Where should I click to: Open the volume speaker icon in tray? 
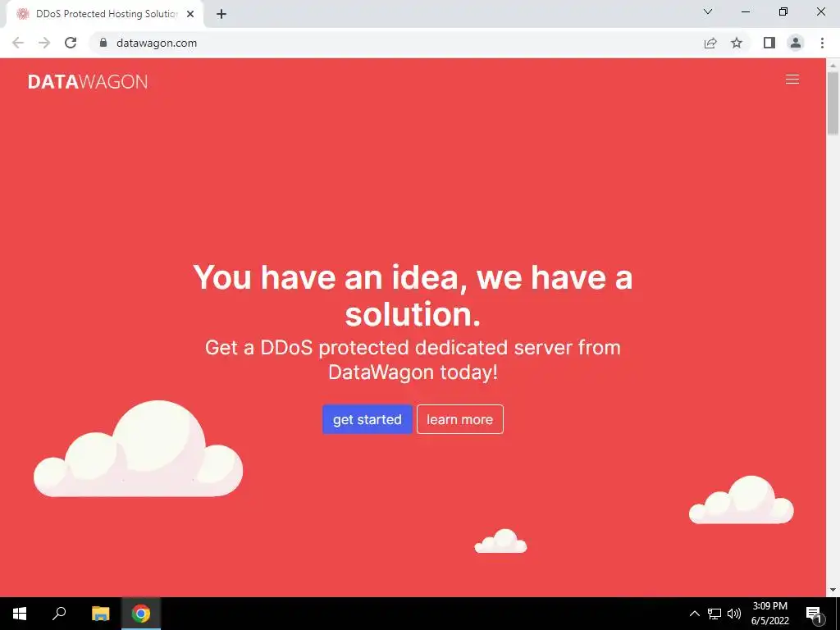(734, 614)
